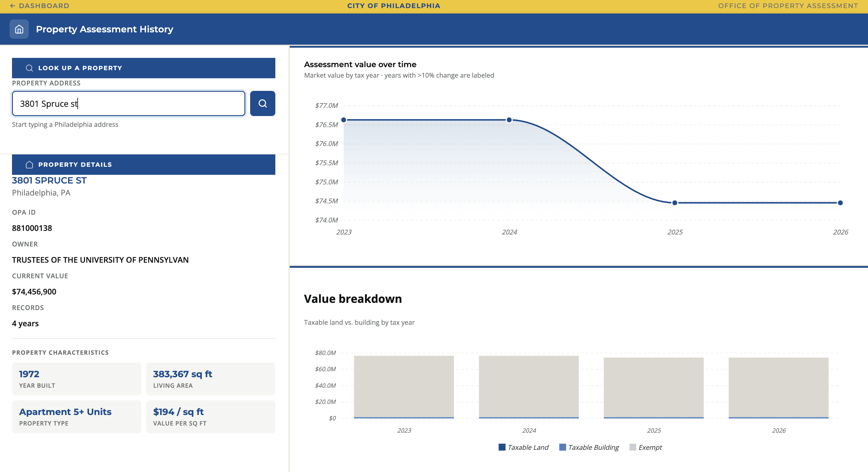Click magnifier icon in Look Up header
This screenshot has height=472, width=868.
click(x=29, y=68)
